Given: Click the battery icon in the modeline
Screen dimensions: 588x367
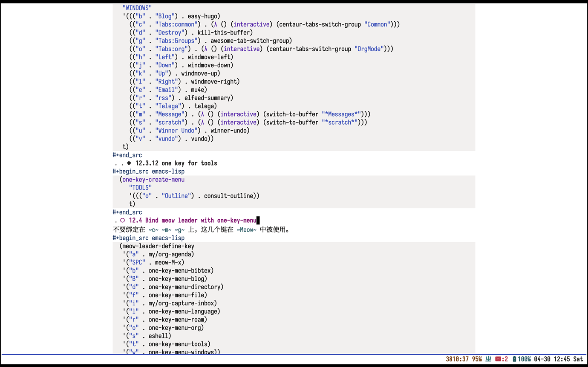Looking at the screenshot, I should point(514,359).
